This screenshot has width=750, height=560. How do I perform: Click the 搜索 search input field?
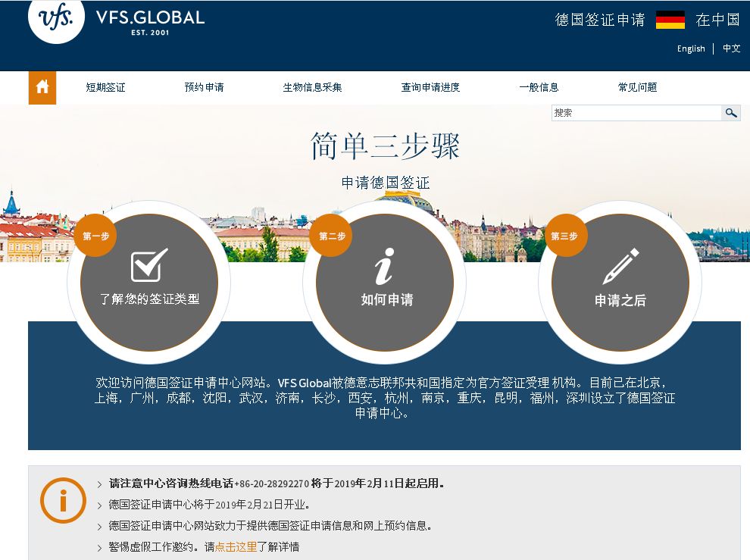click(x=636, y=113)
